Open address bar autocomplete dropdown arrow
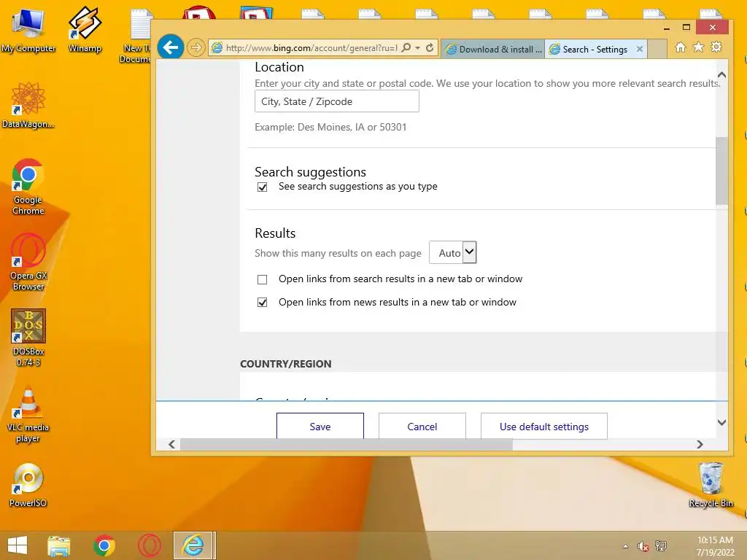This screenshot has width=747, height=560. click(417, 47)
